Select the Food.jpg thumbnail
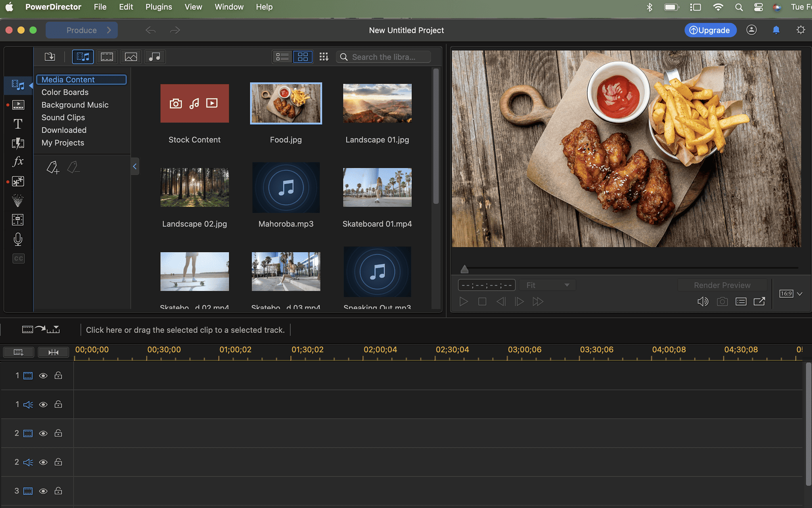The image size is (812, 508). (285, 103)
